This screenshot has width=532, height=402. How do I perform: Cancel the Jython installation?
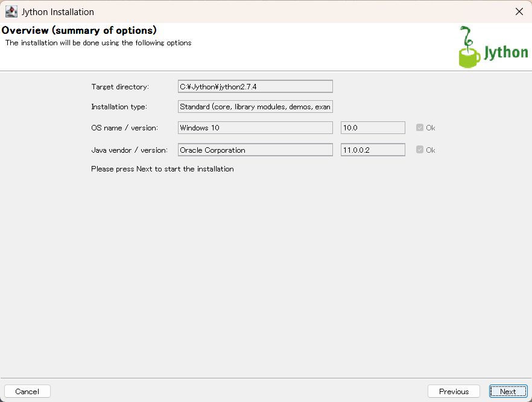coord(27,391)
